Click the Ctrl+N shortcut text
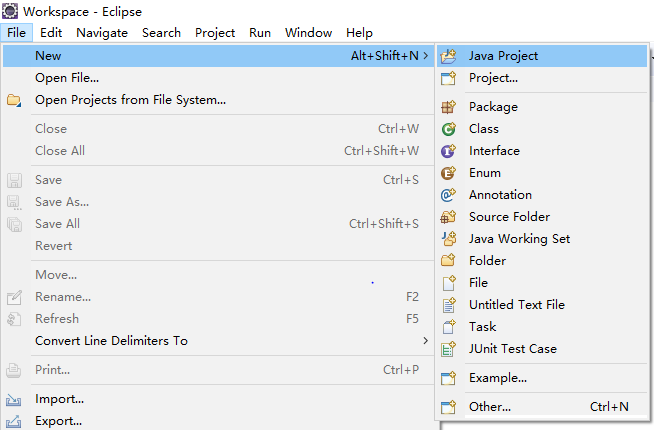Screen dimensions: 654x430 coord(609,407)
